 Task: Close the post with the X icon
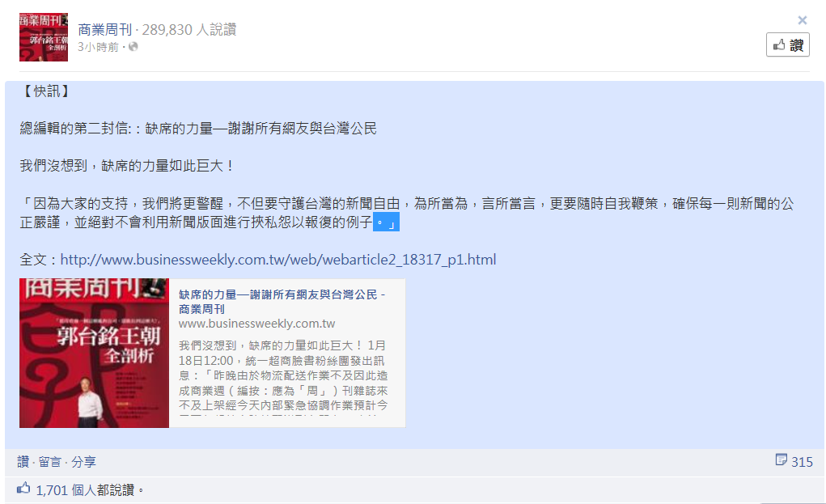pyautogui.click(x=802, y=20)
